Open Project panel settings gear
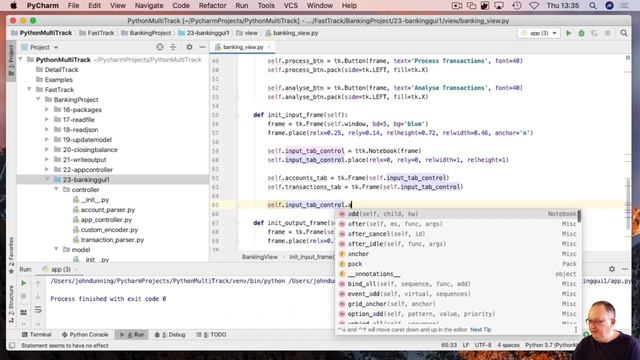Viewport: 640px width, 360px height. pos(189,47)
